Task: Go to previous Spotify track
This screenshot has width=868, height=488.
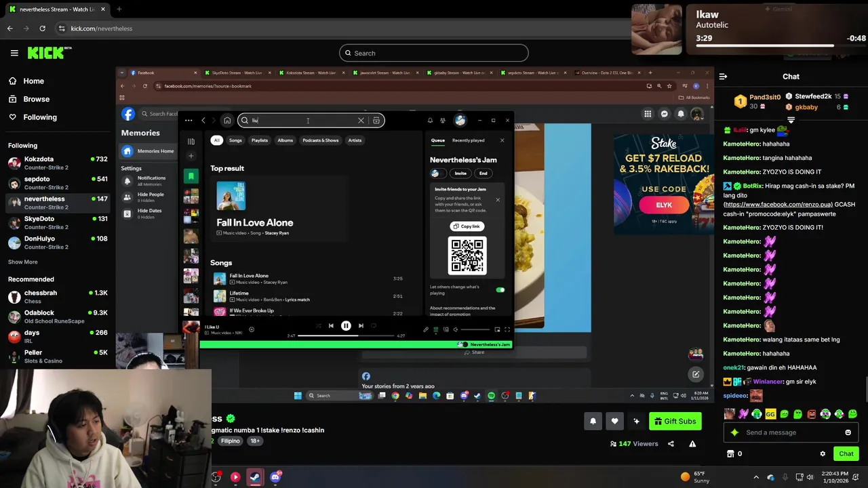Action: tap(331, 326)
